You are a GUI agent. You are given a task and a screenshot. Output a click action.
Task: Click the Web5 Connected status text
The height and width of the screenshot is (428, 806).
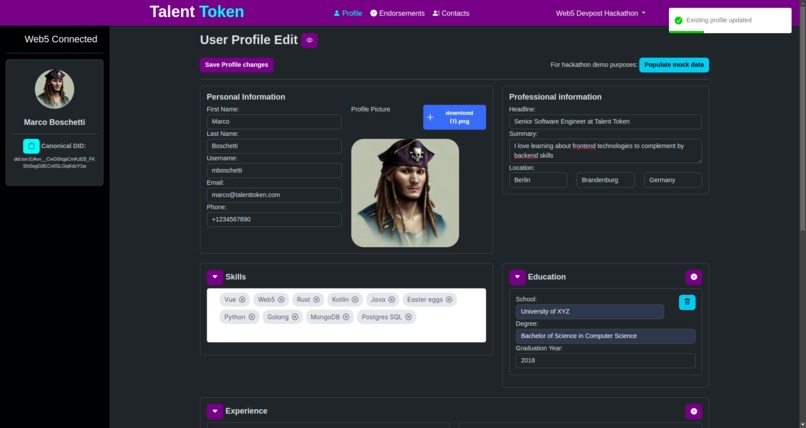61,39
